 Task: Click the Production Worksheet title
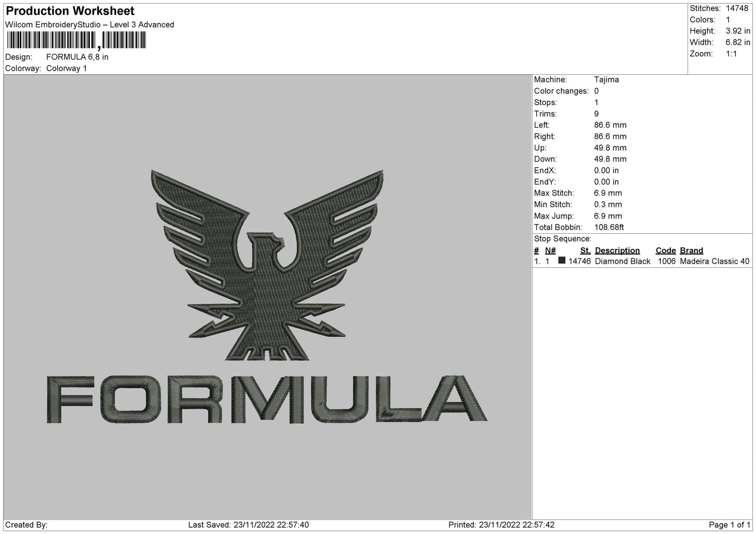pyautogui.click(x=70, y=11)
